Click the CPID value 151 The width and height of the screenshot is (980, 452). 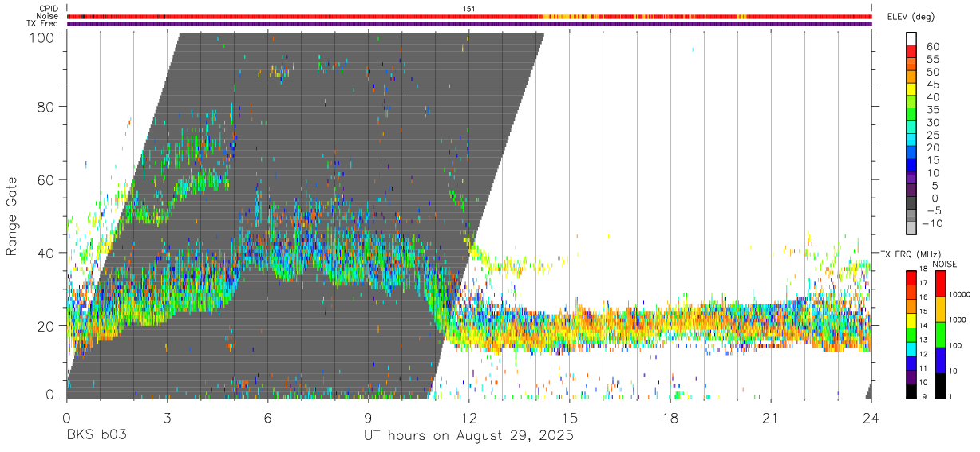pos(469,9)
